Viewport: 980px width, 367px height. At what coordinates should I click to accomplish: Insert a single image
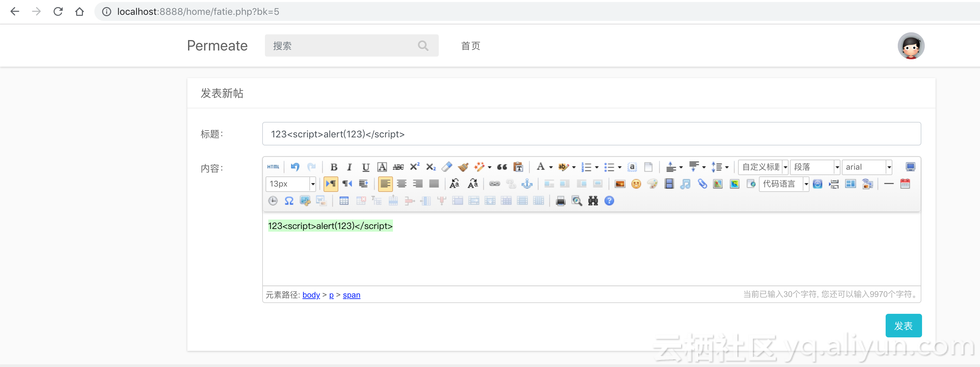620,184
